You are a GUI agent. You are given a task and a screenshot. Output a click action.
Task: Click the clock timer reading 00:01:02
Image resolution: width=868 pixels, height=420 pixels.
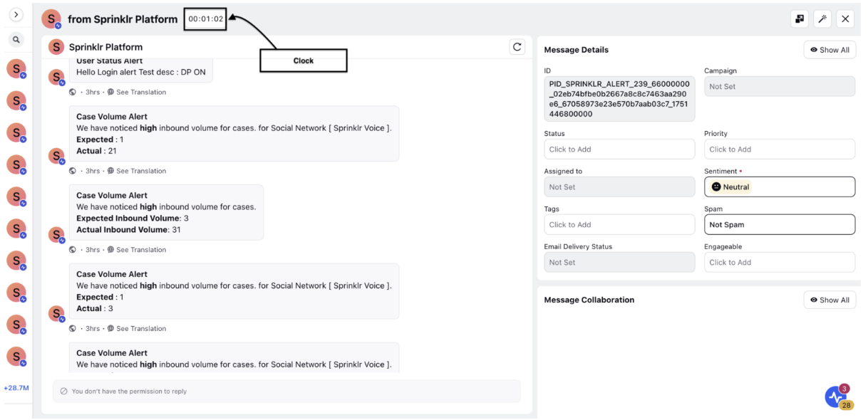[x=205, y=19]
